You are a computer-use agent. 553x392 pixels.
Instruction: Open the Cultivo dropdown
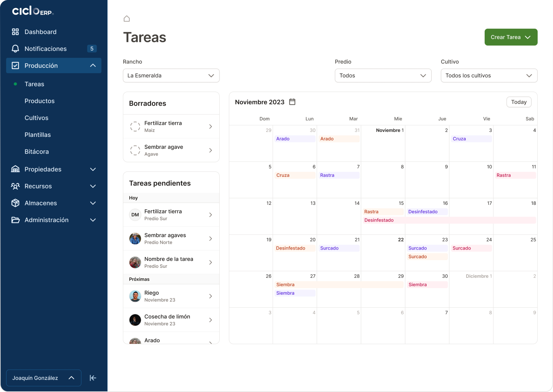coord(489,75)
